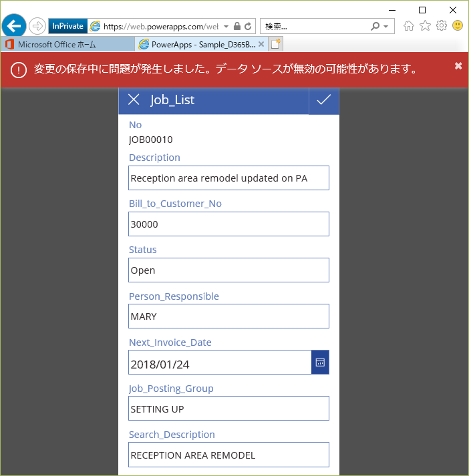The image size is (469, 476).
Task: Minimize the browser window
Action: point(392,10)
